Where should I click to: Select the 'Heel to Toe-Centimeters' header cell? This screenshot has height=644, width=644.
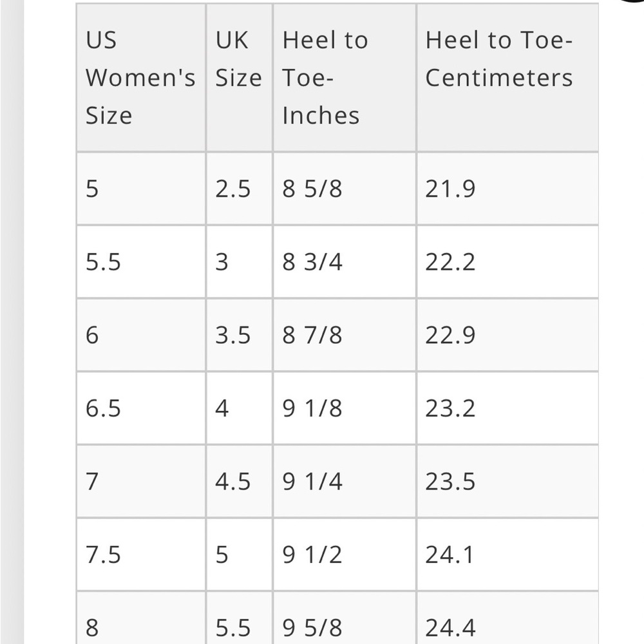pos(499,59)
